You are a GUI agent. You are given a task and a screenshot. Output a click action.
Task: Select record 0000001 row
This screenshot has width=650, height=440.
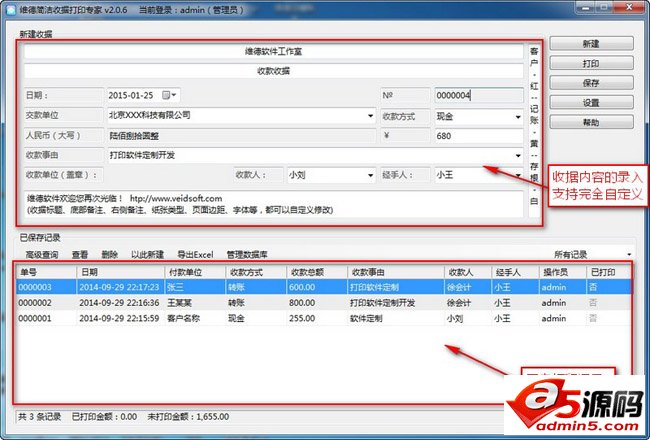(324, 318)
